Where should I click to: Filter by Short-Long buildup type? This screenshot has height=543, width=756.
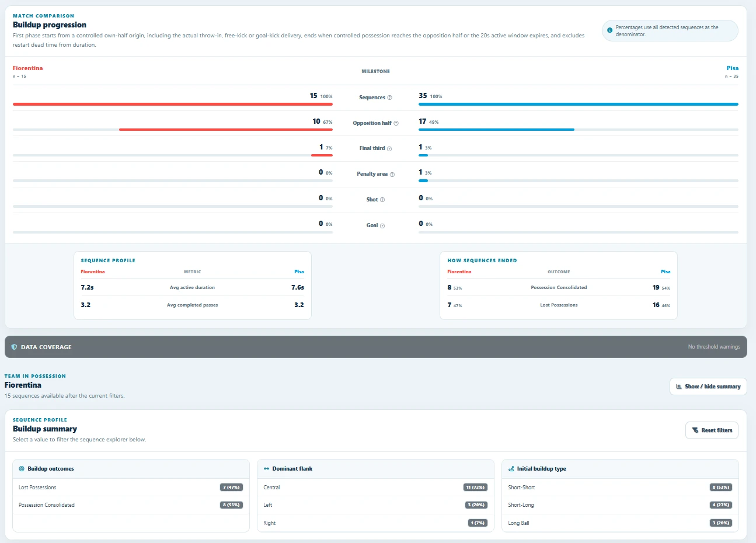tap(620, 505)
